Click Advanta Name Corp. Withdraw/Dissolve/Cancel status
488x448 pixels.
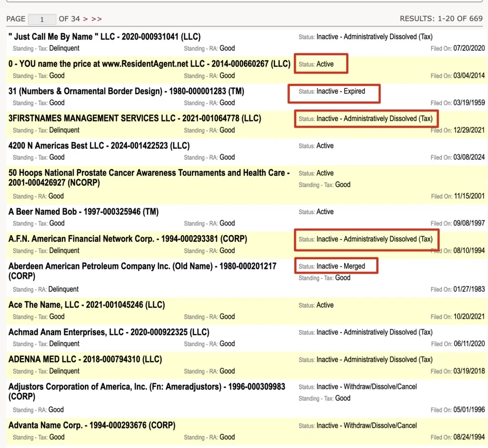[x=366, y=426]
